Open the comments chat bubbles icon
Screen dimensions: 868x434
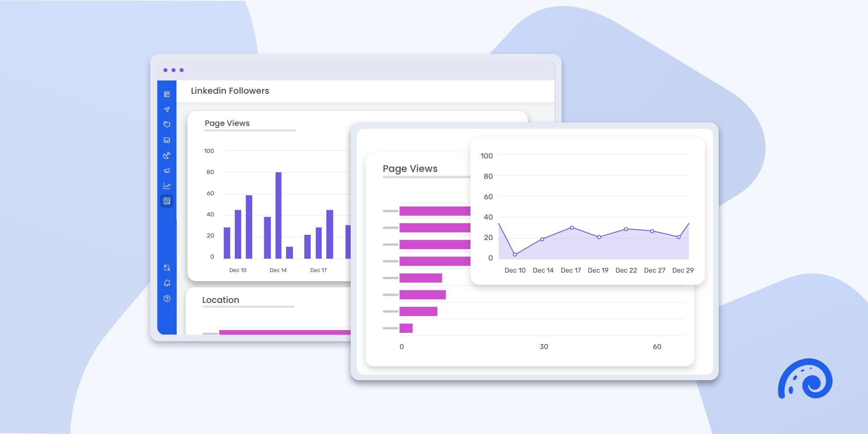167,125
